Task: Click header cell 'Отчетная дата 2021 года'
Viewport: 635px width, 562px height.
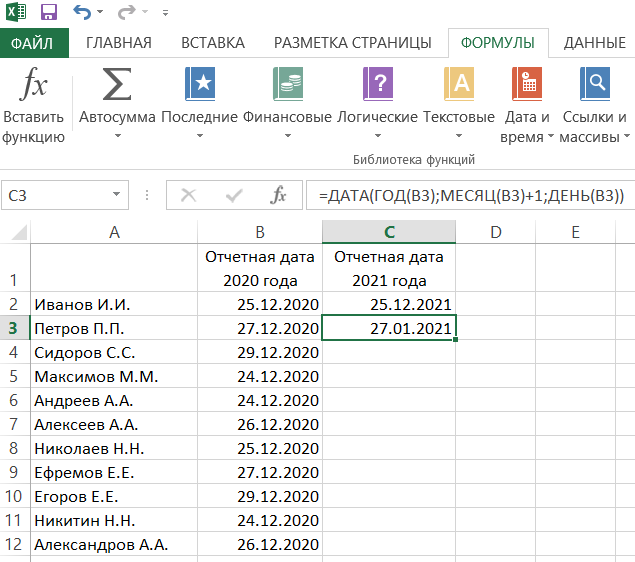Action: [389, 268]
